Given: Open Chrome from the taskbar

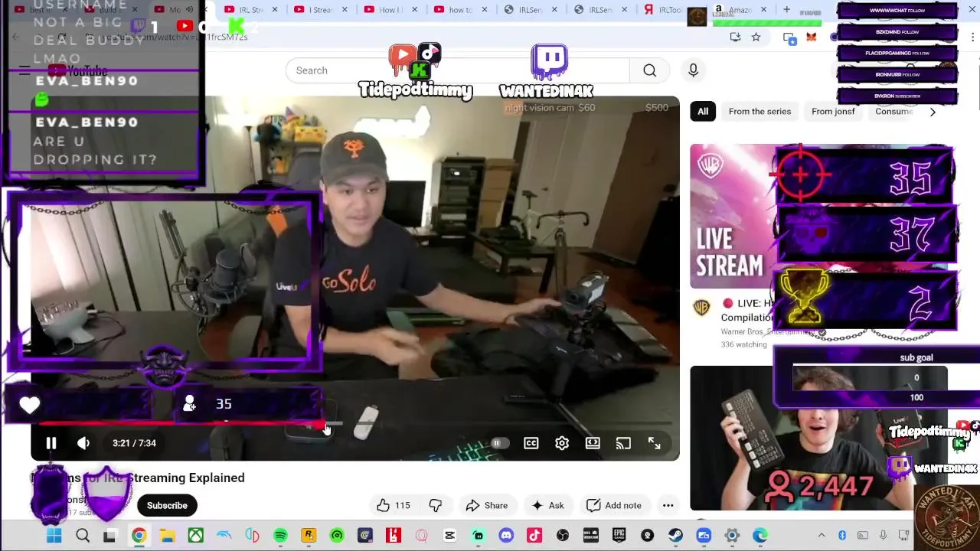Looking at the screenshot, I should coord(139,536).
